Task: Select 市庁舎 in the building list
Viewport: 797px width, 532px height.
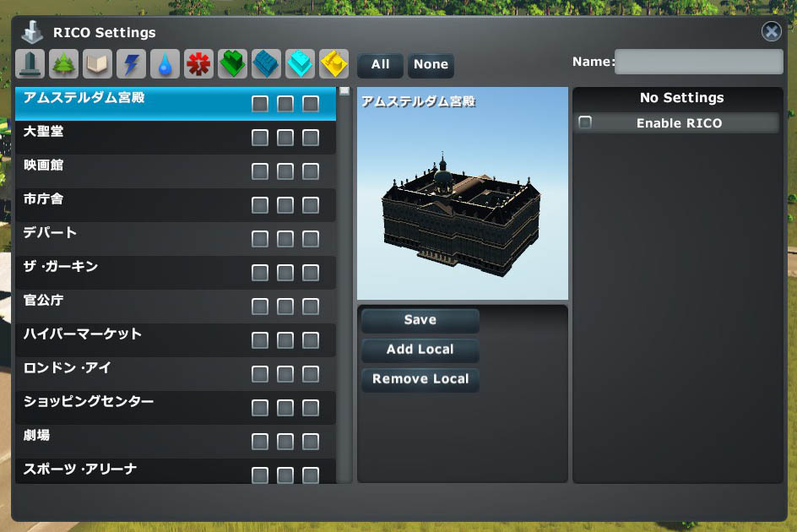Action: (x=127, y=200)
